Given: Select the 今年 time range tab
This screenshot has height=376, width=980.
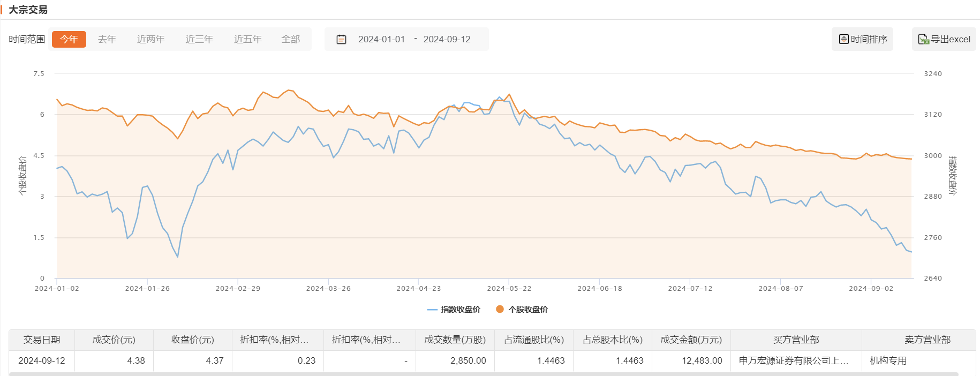Looking at the screenshot, I should tap(69, 39).
